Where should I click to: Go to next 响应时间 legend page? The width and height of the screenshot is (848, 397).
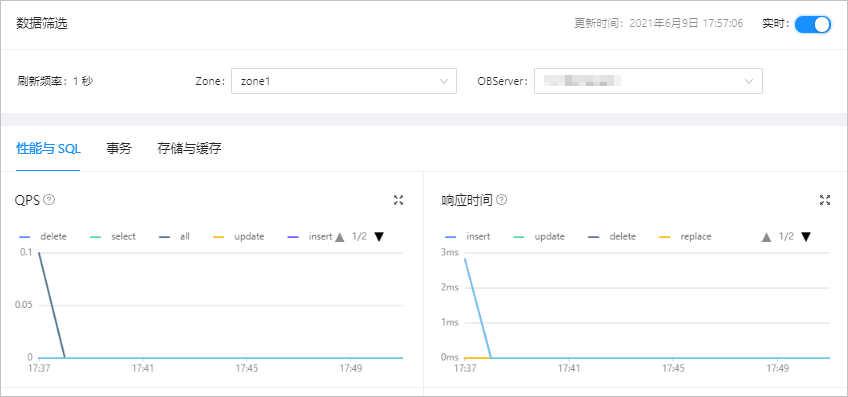click(806, 237)
